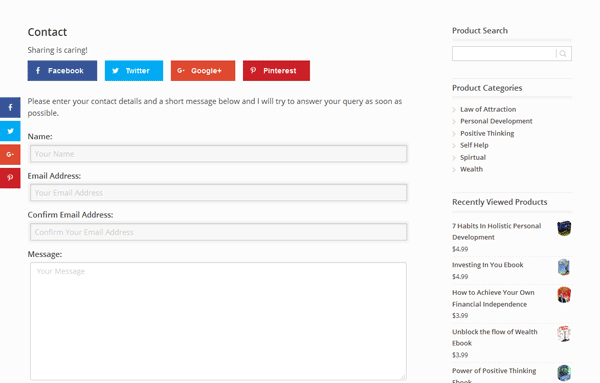Click the magnifier icon in Product Search
The height and width of the screenshot is (383, 600).
point(563,54)
